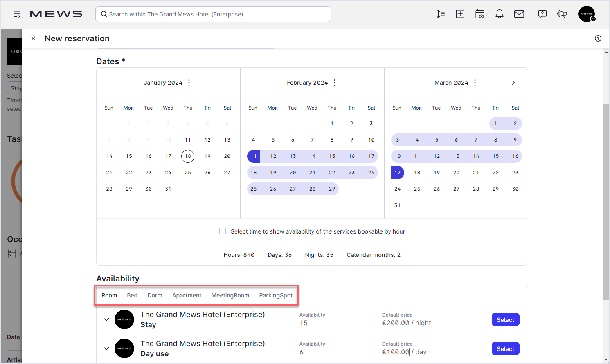The width and height of the screenshot is (610, 364).
Task: Open the Dorm tab
Action: 155,295
